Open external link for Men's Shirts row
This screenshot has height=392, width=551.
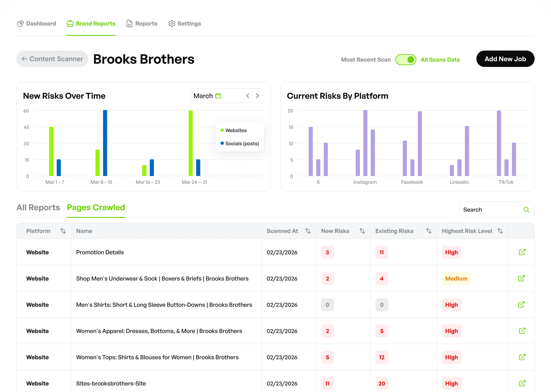(521, 304)
